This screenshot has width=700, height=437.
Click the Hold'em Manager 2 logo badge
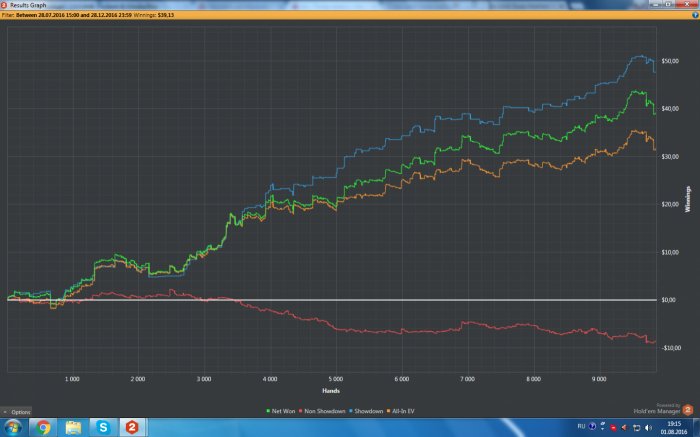tap(688, 409)
